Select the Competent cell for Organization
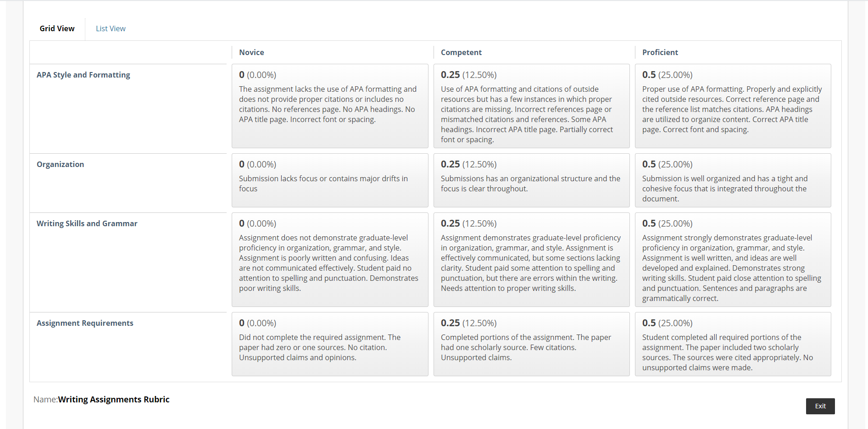The image size is (868, 429). pyautogui.click(x=531, y=180)
